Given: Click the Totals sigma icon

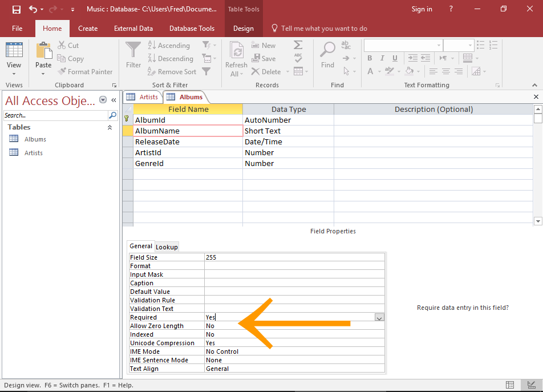Looking at the screenshot, I should (x=298, y=45).
